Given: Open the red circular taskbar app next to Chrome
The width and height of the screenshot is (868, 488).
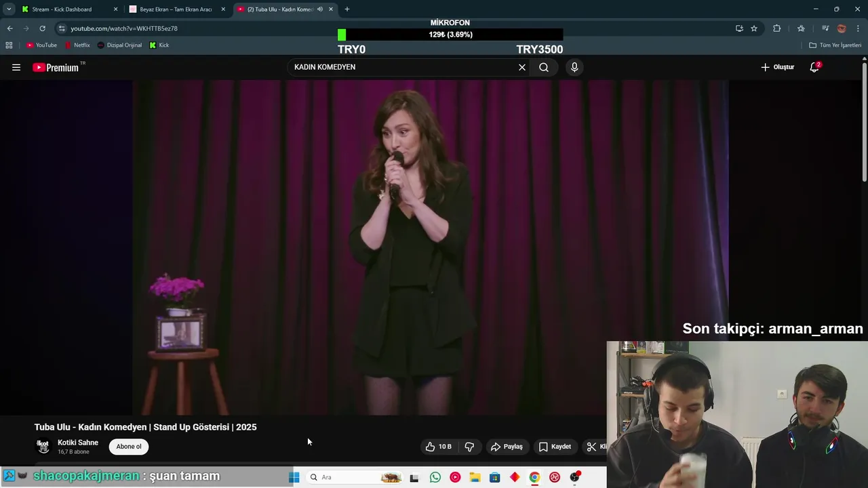Looking at the screenshot, I should (x=555, y=477).
